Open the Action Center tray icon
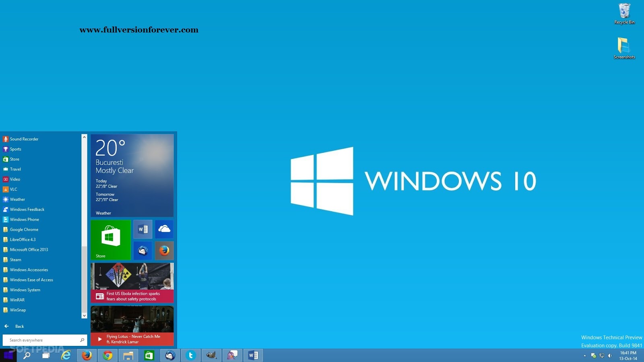Viewport: 644px width, 362px height. point(593,356)
